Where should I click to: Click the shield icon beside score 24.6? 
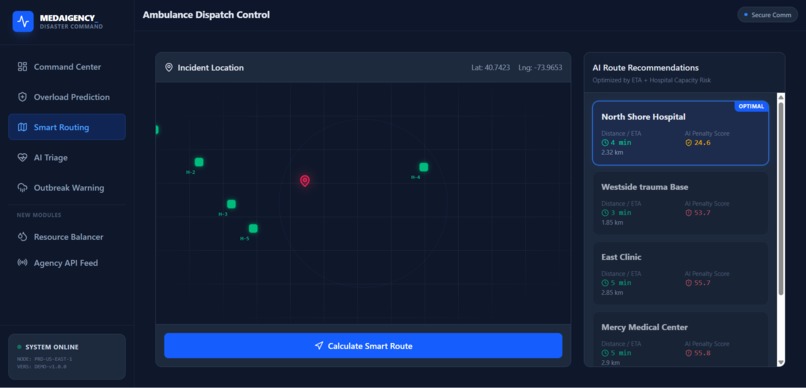(689, 142)
